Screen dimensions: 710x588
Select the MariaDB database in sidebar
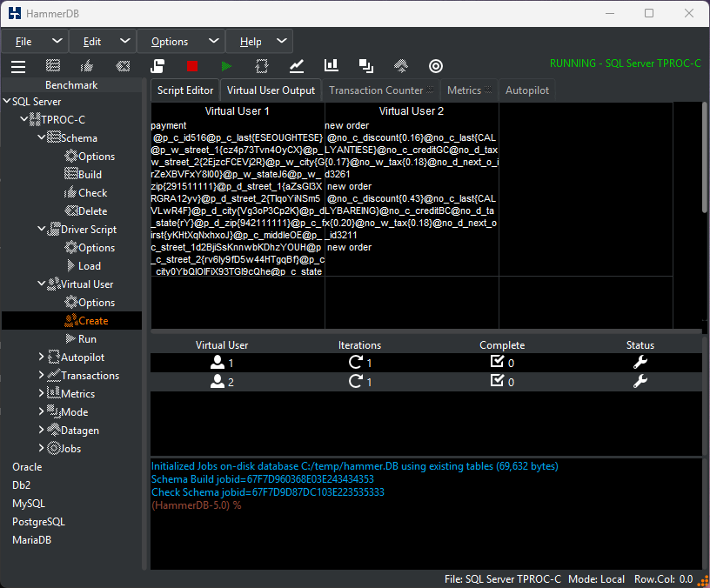point(31,539)
